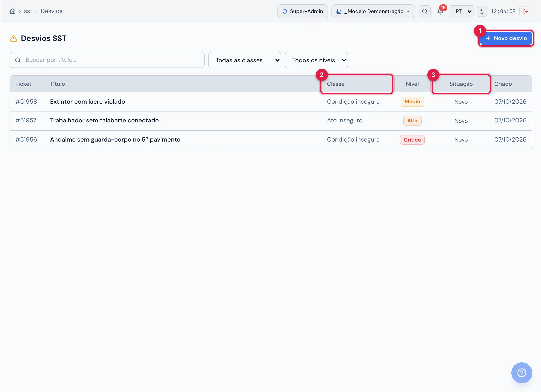
Task: Open ticket #51958
Action: 26,102
